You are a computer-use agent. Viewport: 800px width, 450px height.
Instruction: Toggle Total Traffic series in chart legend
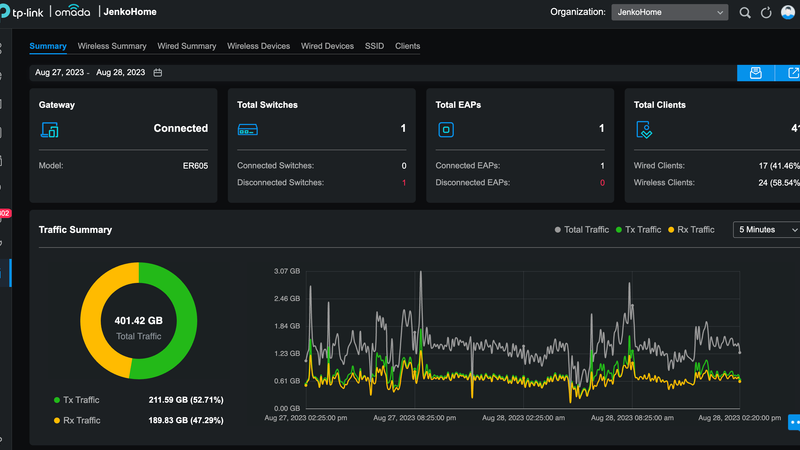coord(582,230)
